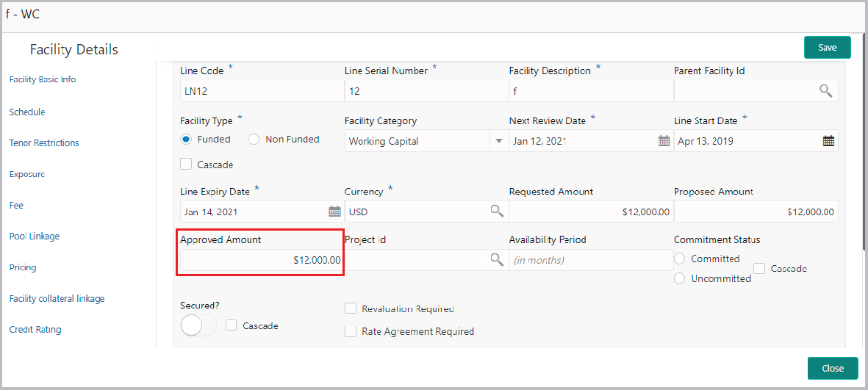Open the Pool Linkage section
Screen dimensions: 868x390
coord(35,236)
